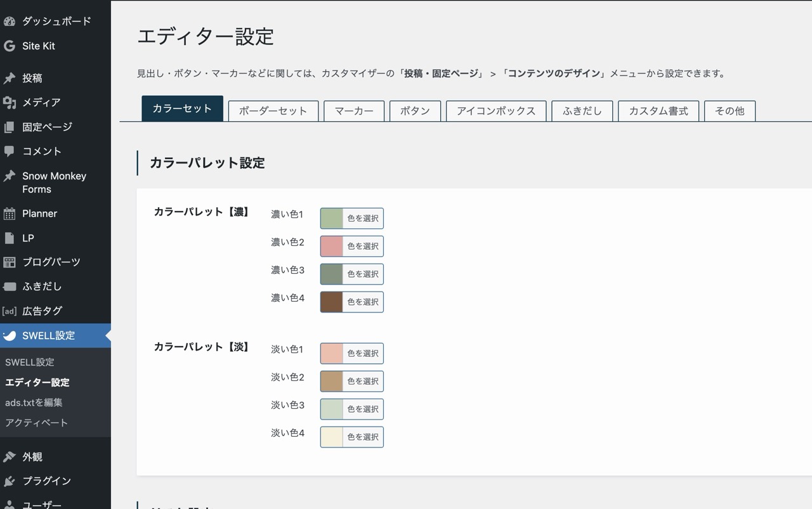The height and width of the screenshot is (509, 812).
Task: Click the plug icon beside プラグイン
Action: [10, 481]
